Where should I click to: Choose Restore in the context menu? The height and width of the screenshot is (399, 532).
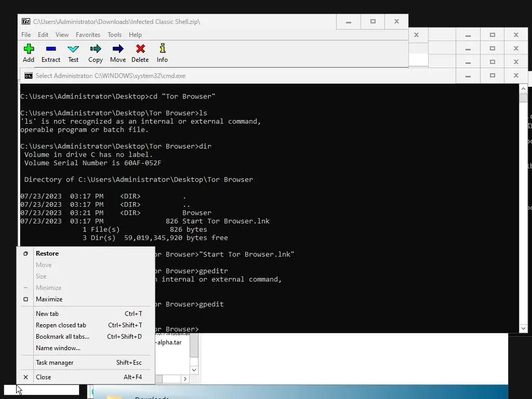86,254
